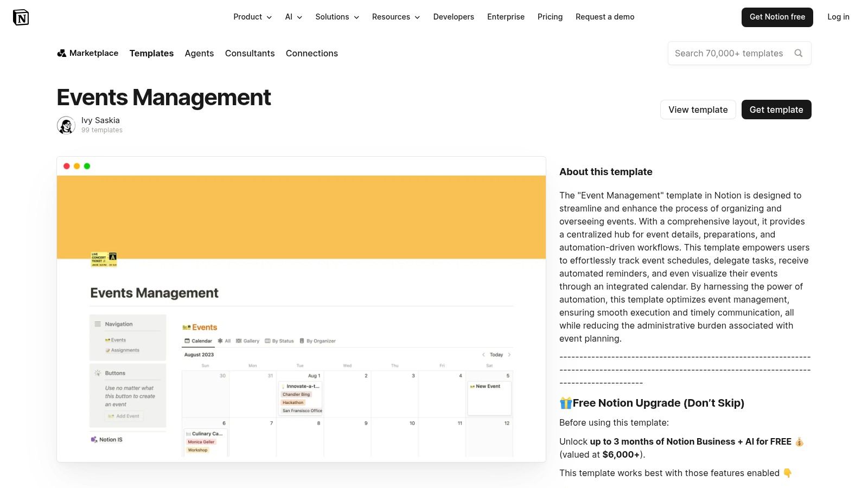Screen dimensions: 868x488
Task: Click the next month arrow in calendar
Action: (509, 355)
